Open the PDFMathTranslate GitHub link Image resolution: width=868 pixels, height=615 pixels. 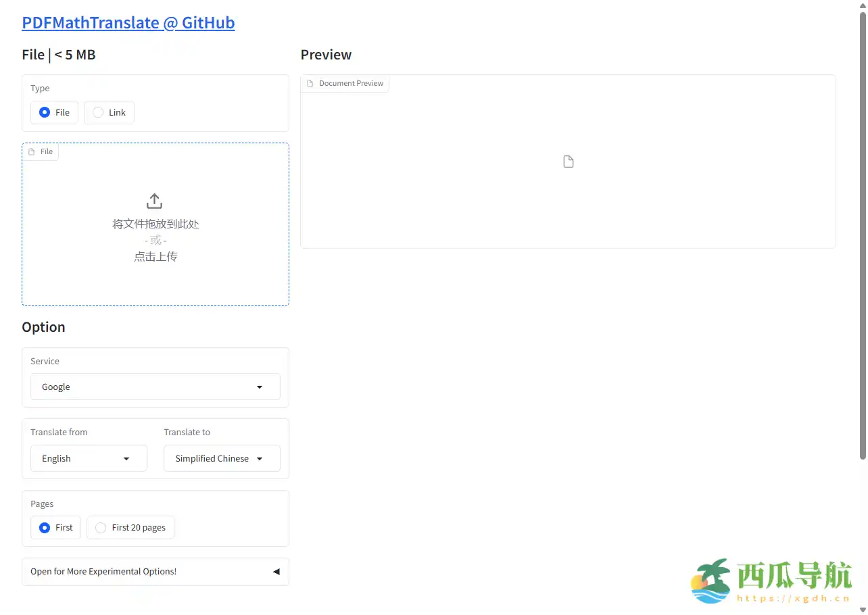pos(128,22)
